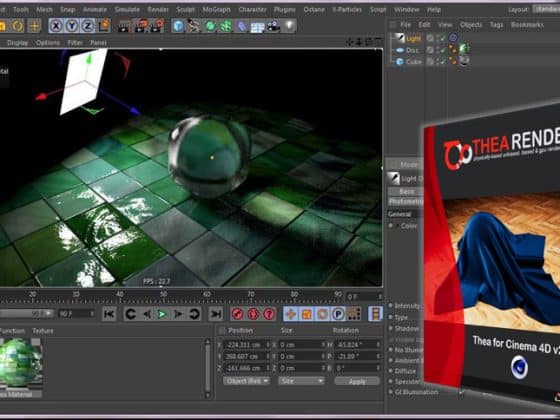Go to the previous keyframe
The width and height of the screenshot is (560, 420).
pos(130,314)
